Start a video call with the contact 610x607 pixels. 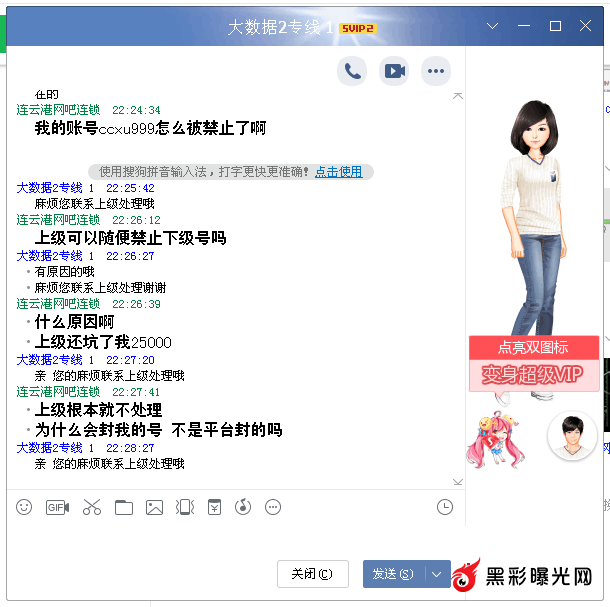[x=394, y=71]
